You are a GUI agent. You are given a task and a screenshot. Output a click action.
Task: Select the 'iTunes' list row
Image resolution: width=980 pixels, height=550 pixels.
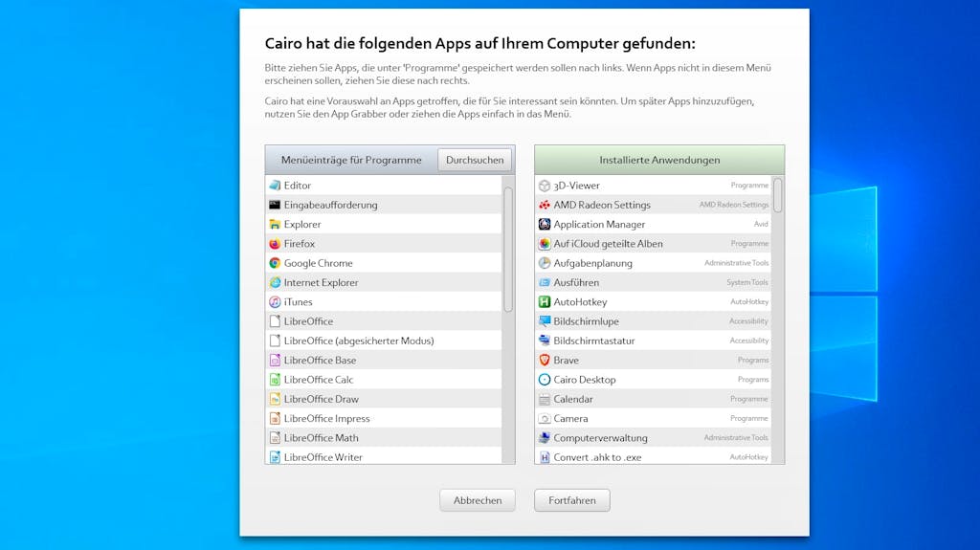(x=383, y=302)
